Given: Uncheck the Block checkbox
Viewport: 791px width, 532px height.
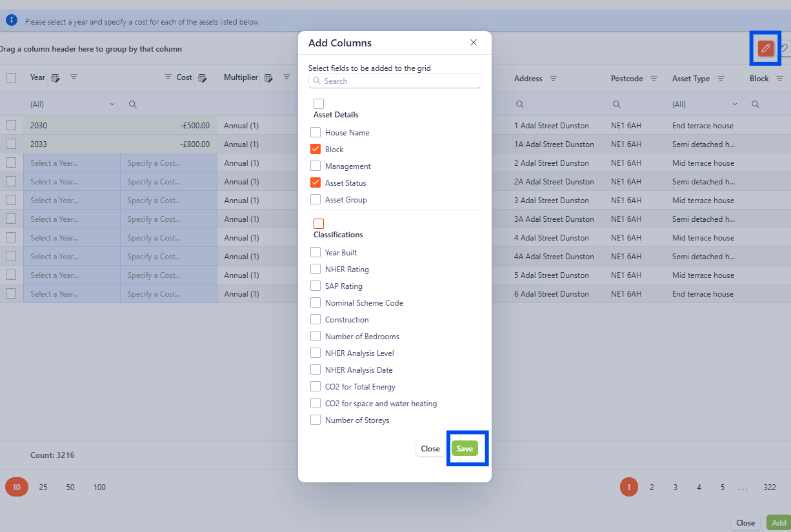Looking at the screenshot, I should 315,149.
